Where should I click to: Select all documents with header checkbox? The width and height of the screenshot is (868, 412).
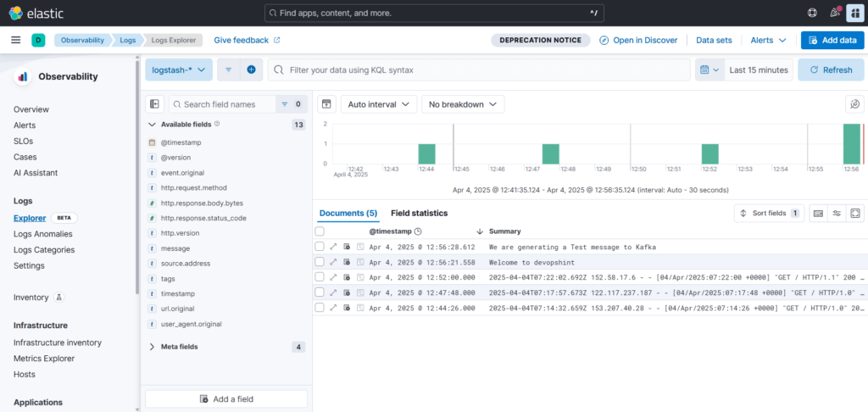(x=320, y=231)
